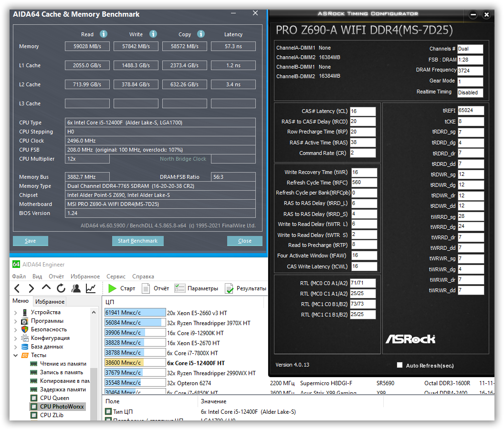Image resolution: width=504 pixels, height=430 pixels.
Task: Click the CAS# Latency (tCL) field
Action: click(363, 111)
